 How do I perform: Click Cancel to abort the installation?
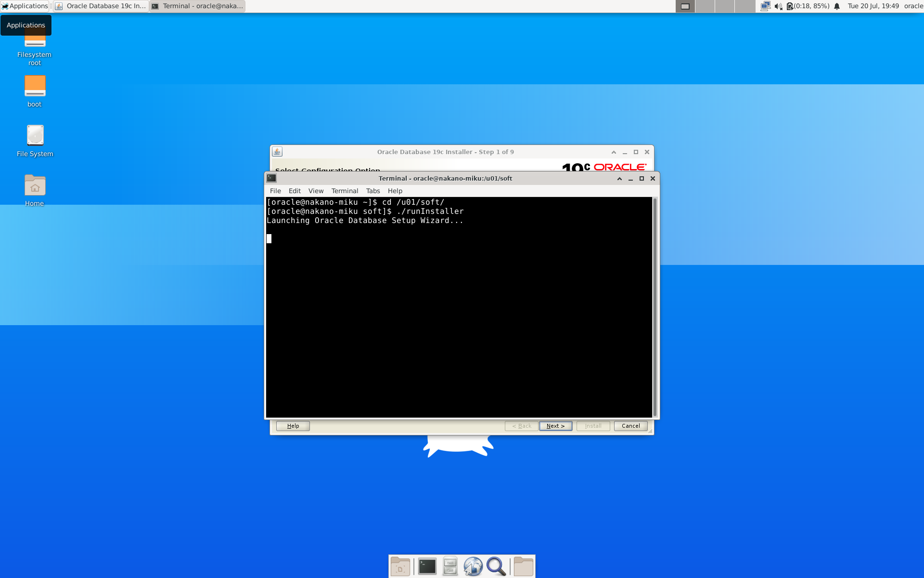629,425
